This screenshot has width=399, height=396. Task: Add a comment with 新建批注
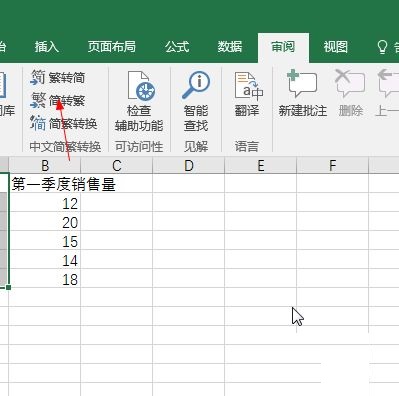303,94
